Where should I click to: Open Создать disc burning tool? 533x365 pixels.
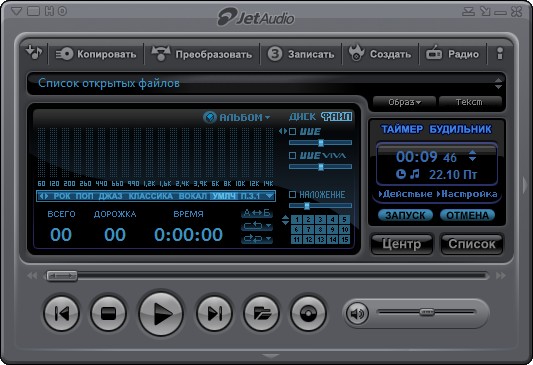click(x=380, y=54)
